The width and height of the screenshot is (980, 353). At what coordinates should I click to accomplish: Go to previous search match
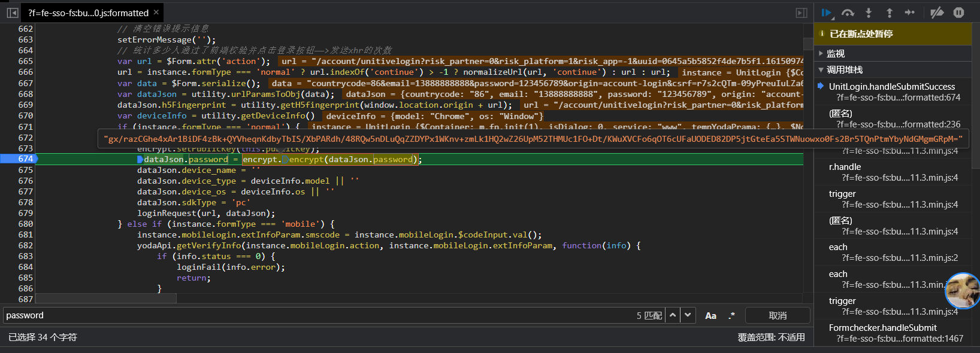click(673, 315)
